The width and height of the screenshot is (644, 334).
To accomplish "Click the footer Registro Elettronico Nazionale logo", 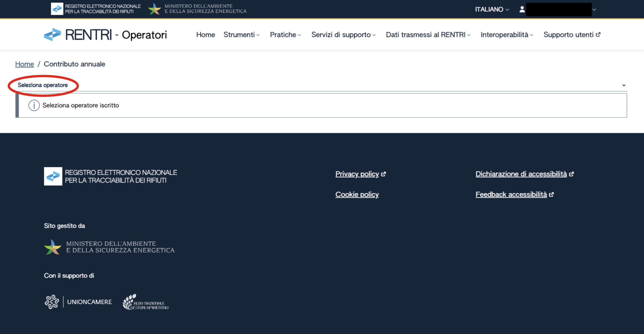I will 53,176.
